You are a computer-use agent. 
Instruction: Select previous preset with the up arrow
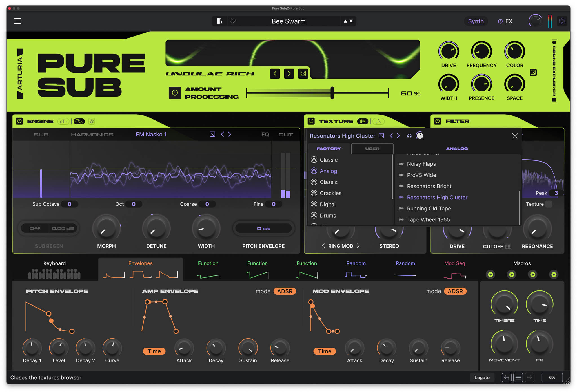(x=345, y=21)
